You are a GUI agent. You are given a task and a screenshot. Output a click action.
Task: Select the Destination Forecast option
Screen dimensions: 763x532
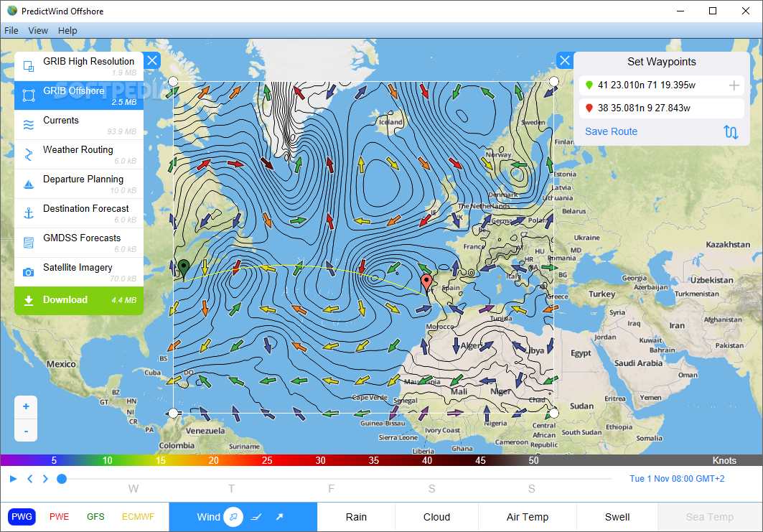[79, 213]
